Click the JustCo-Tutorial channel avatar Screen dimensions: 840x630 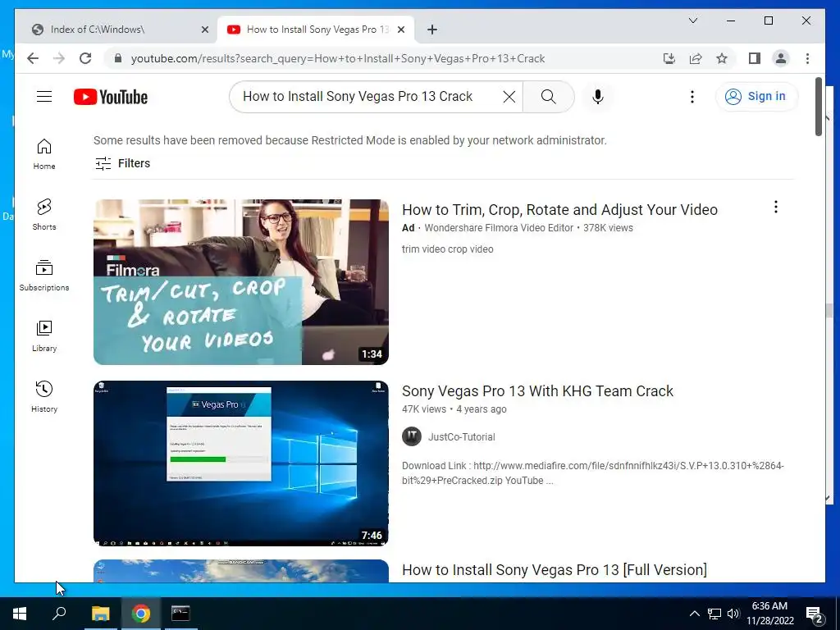coord(412,436)
